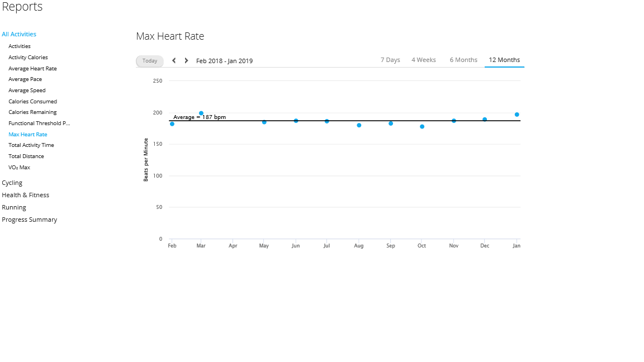Click the 'Max Heart Rate' chart heading
The width and height of the screenshot is (644, 362).
170,36
